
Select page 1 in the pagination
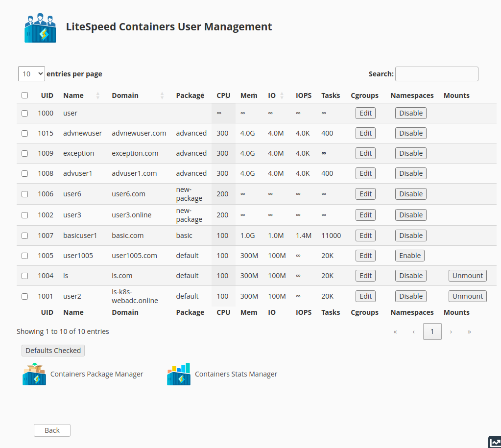click(x=432, y=331)
